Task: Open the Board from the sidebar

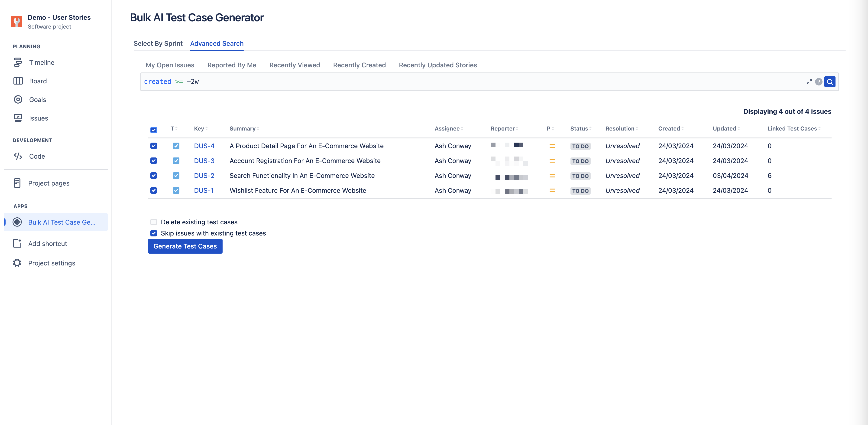Action: [38, 81]
